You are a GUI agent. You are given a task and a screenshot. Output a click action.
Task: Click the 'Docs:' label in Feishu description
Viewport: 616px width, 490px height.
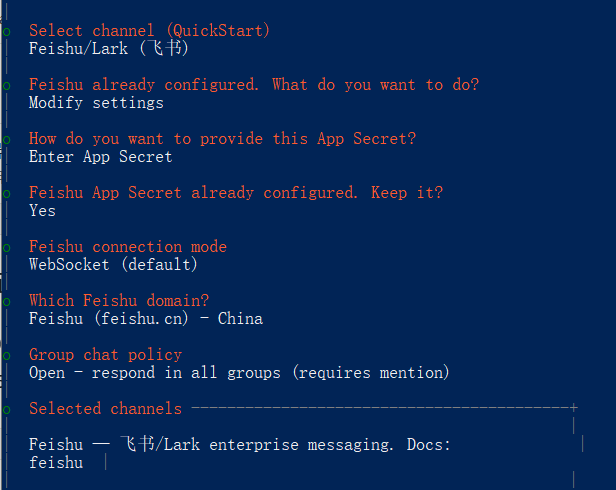(428, 444)
